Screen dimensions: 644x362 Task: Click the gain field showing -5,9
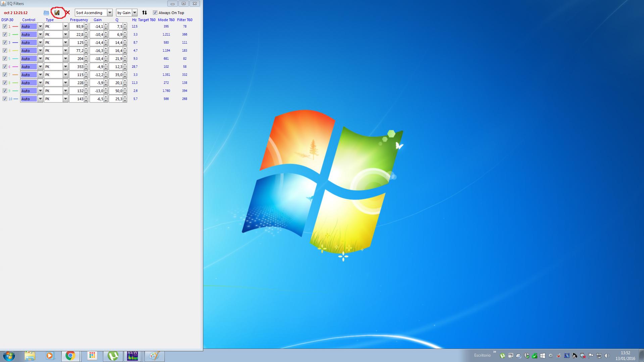(x=97, y=83)
